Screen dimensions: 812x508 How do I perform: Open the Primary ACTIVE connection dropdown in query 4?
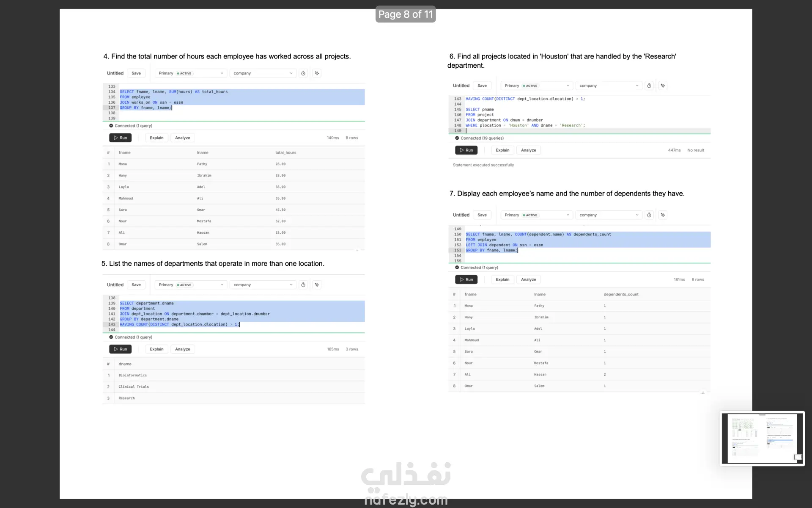[x=191, y=73]
